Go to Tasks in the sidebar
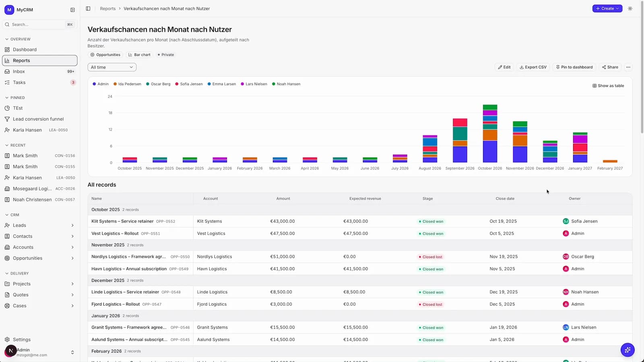The height and width of the screenshot is (362, 644). [x=40, y=82]
